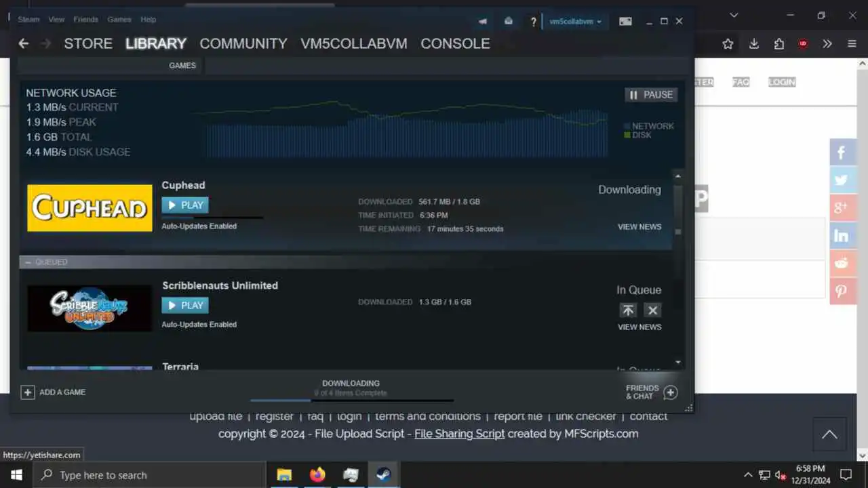This screenshot has width=868, height=488.
Task: Open Firefox hamburger application menu
Action: tap(852, 44)
